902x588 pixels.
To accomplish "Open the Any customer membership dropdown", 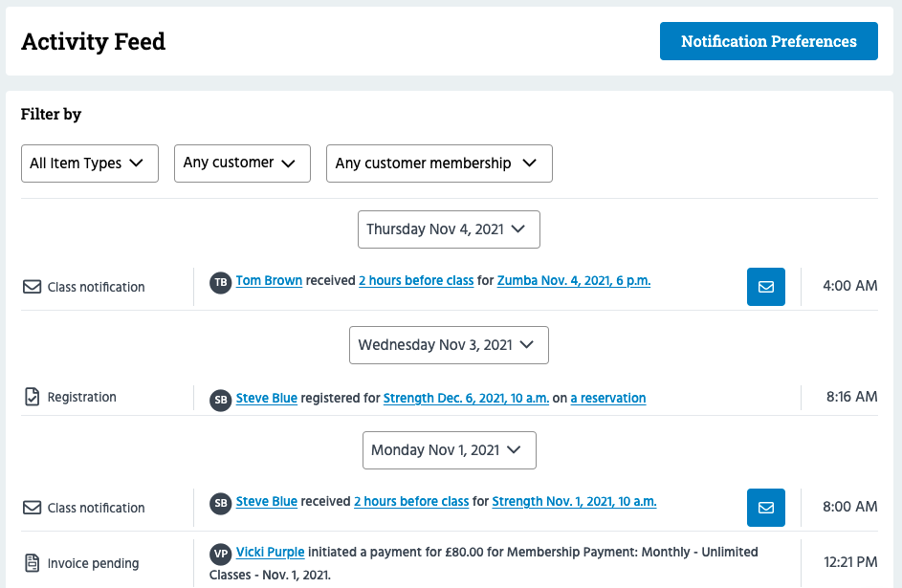I will point(439,163).
